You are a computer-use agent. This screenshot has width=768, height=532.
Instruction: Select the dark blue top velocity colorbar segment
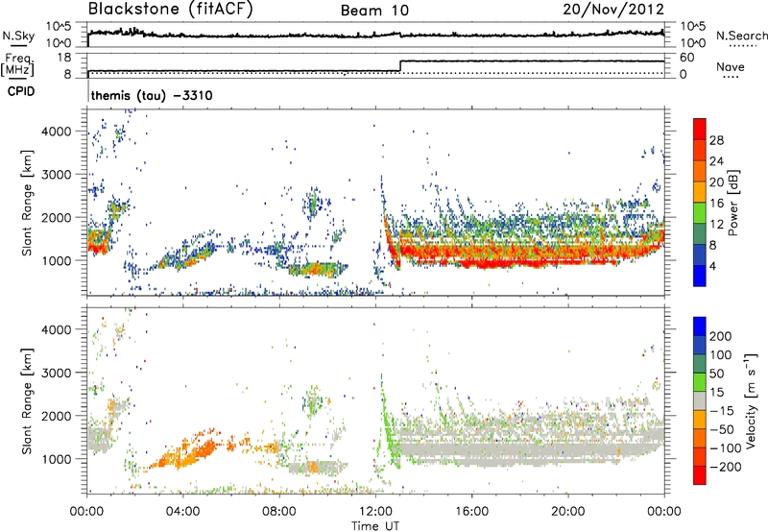700,326
